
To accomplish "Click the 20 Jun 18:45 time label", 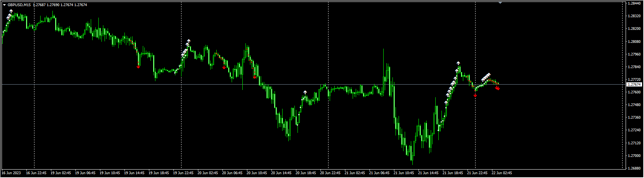I will tap(306, 173).
